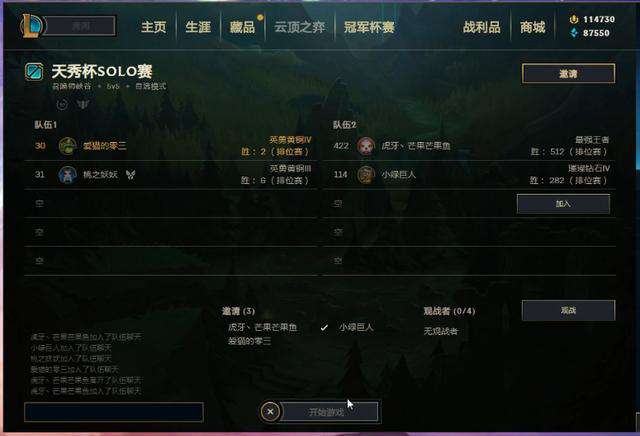The height and width of the screenshot is (436, 640).
Task: Click the chat message input field
Action: (x=114, y=412)
